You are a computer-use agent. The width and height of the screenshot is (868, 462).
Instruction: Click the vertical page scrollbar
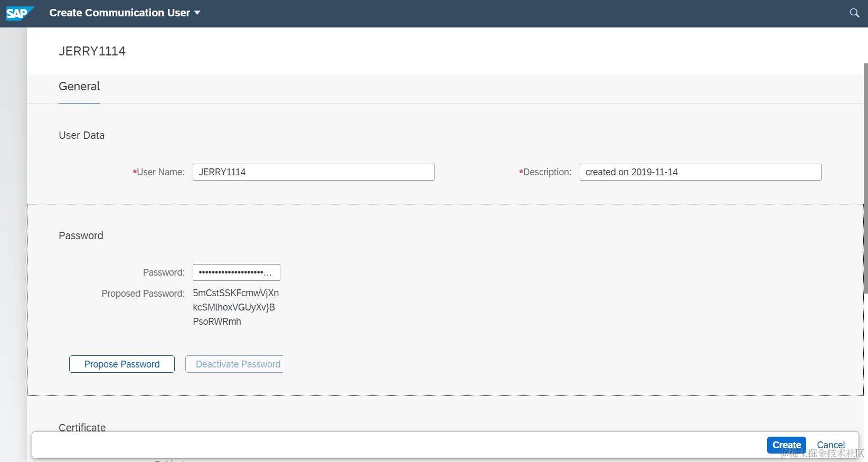point(865,178)
